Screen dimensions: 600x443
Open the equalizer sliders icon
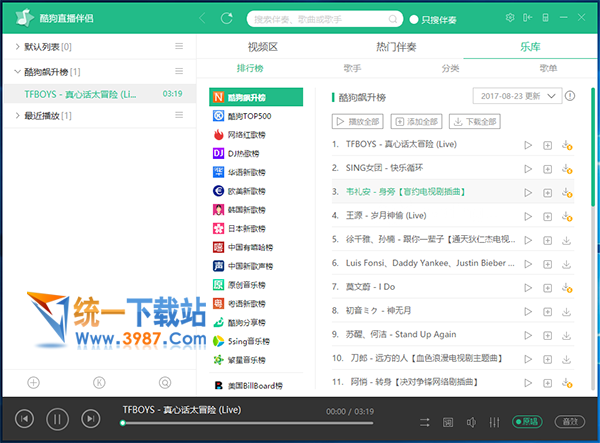pyautogui.click(x=494, y=422)
